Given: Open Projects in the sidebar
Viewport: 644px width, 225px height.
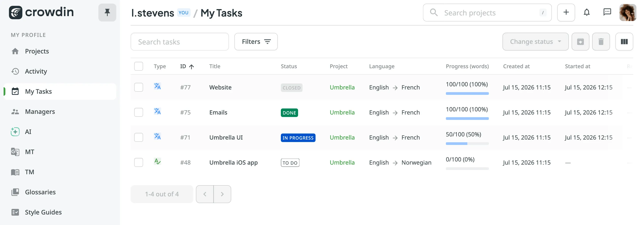Looking at the screenshot, I should coord(60,51).
